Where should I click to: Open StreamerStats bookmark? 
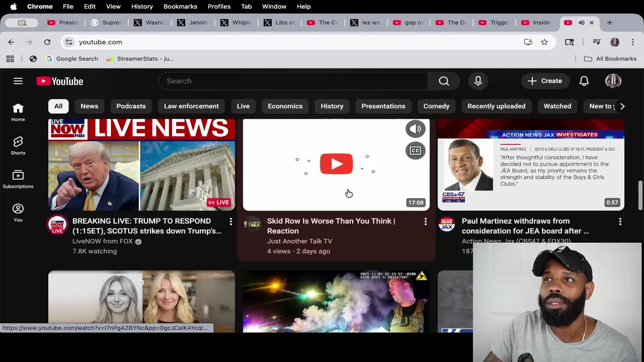[x=140, y=59]
